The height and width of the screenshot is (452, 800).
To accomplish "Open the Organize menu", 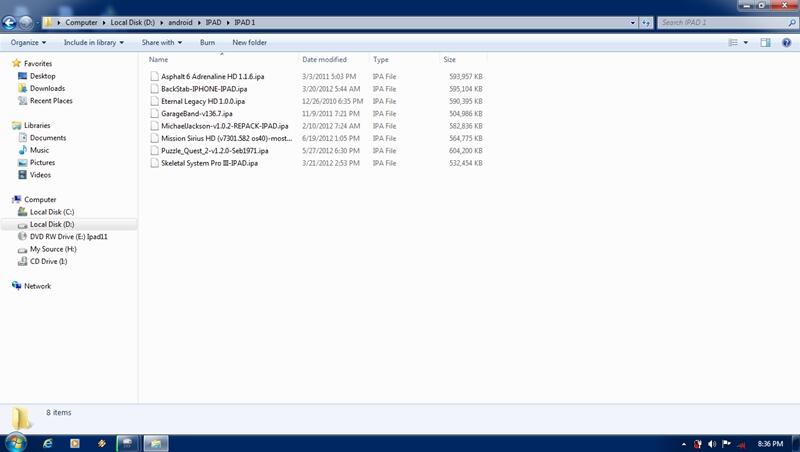I will (x=28, y=42).
